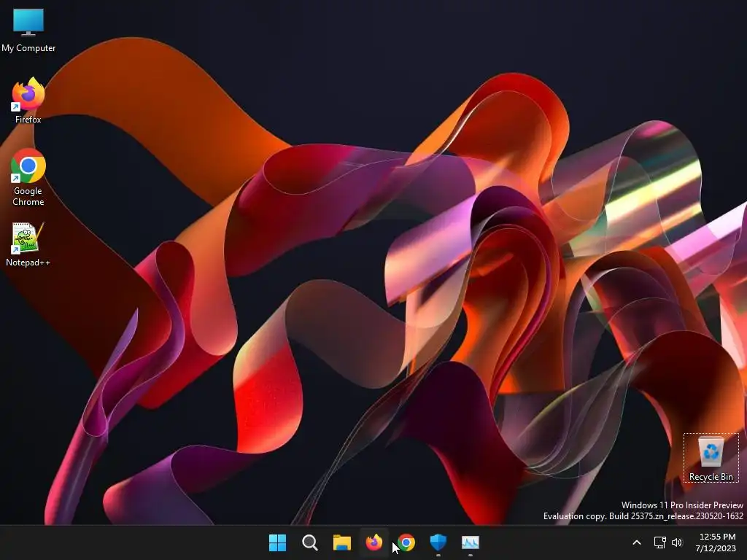Click the 'Google Chrome' label text on desktop
747x560 pixels.
point(28,196)
